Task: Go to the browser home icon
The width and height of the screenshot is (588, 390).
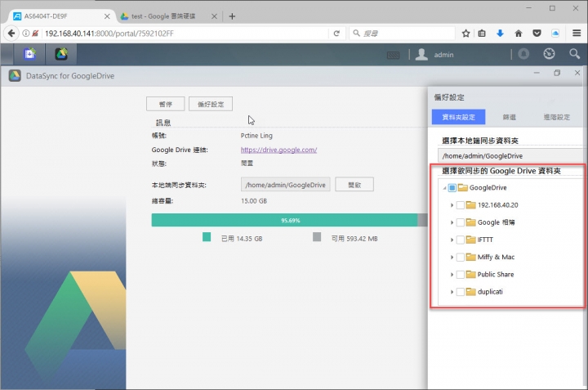Action: click(519, 34)
